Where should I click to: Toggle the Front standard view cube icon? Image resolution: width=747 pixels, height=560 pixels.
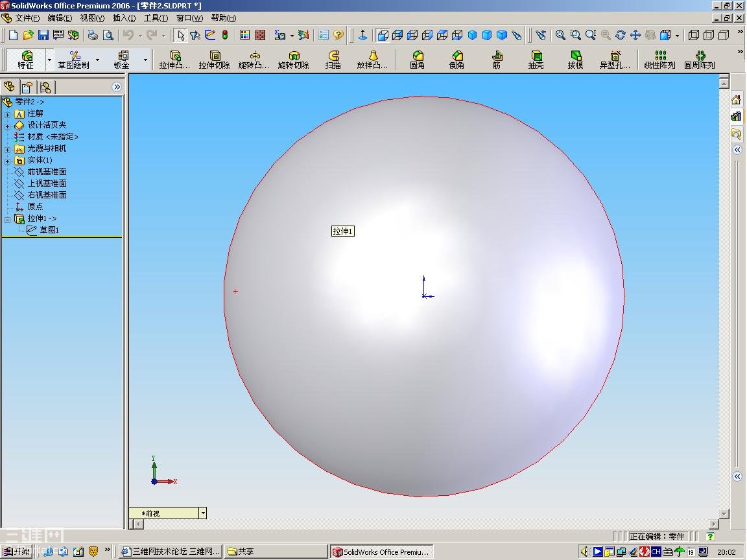click(x=383, y=35)
